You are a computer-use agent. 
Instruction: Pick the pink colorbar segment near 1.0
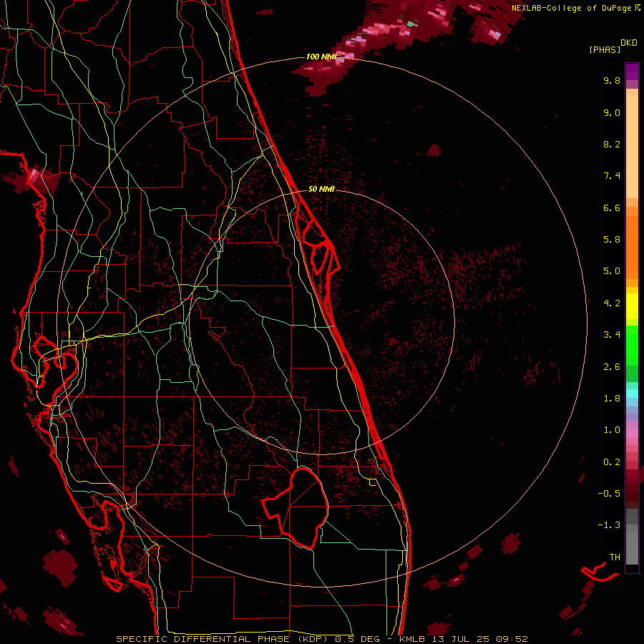pos(632,434)
